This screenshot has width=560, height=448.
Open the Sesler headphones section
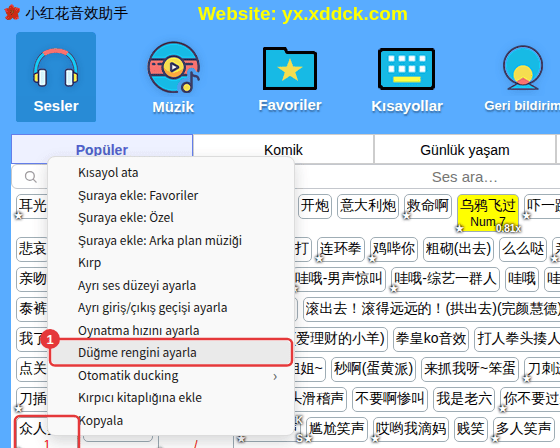(56, 77)
